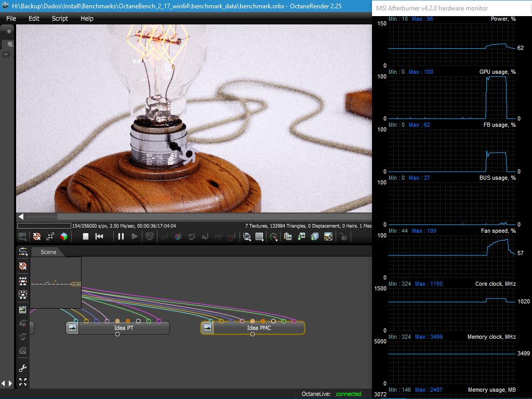Click the Fan speed graph in Afterburner

[x=452, y=256]
